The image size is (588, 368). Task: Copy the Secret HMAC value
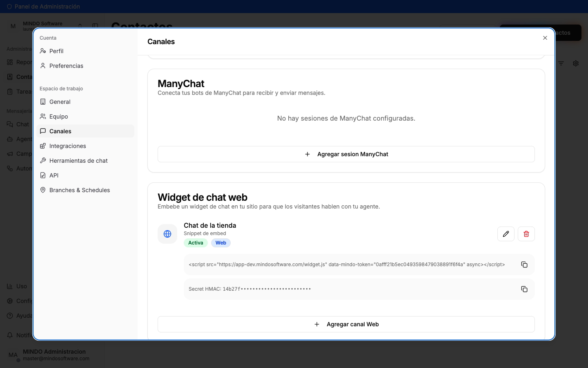524,289
